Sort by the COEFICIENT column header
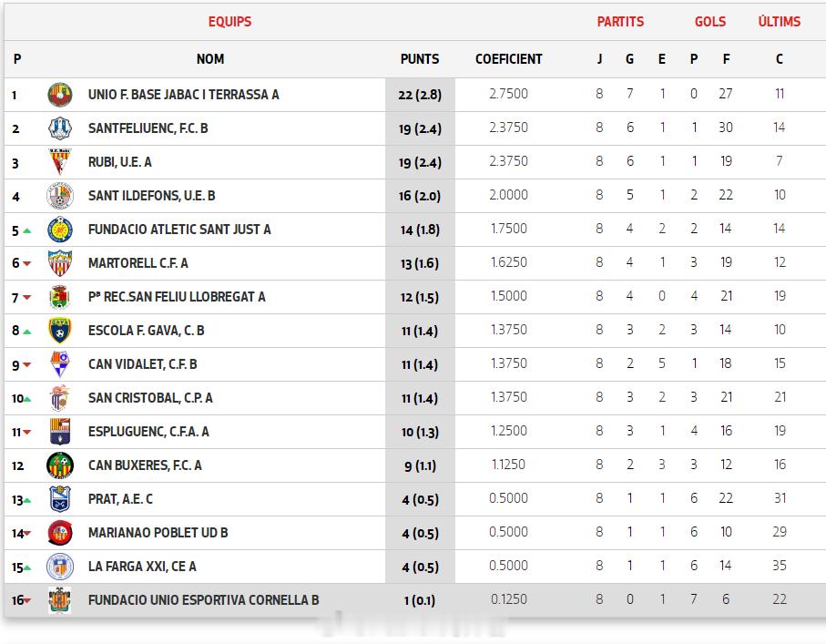 (x=508, y=59)
